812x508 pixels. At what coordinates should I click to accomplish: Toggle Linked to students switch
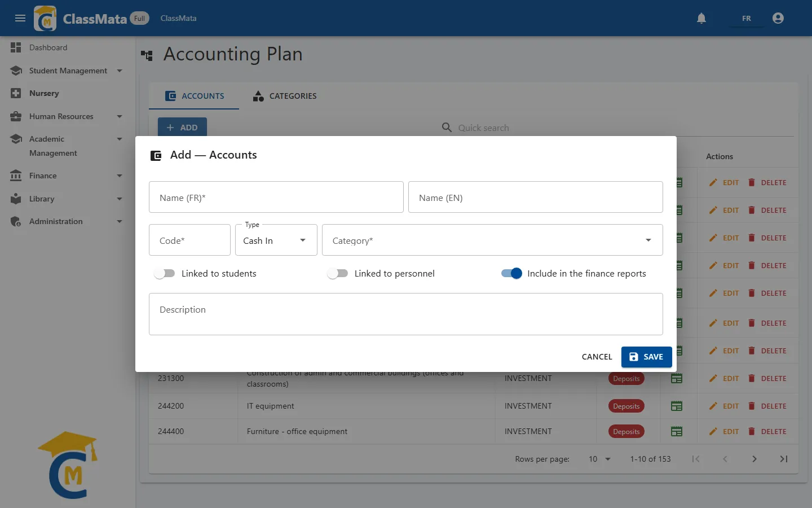click(x=164, y=273)
